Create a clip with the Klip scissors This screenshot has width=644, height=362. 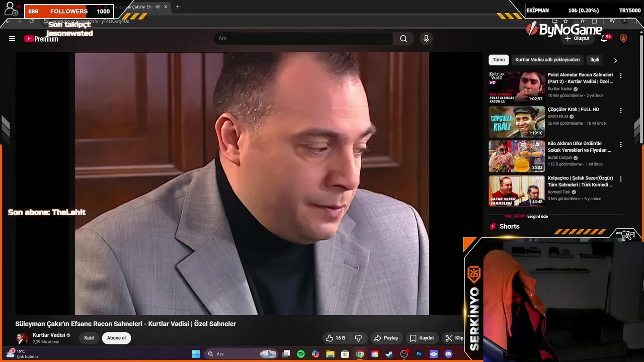point(454,338)
